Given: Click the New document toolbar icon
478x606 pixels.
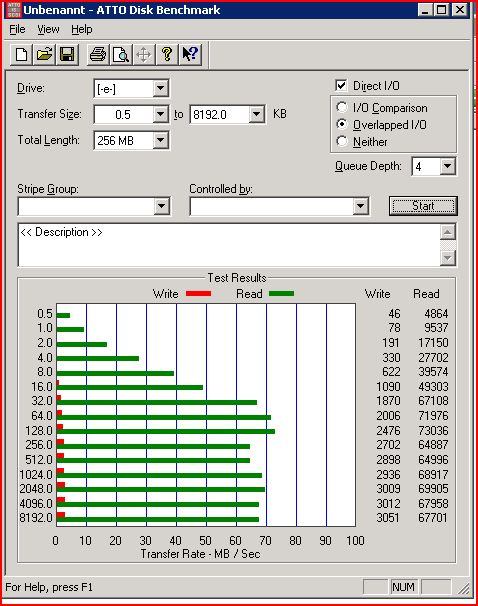Looking at the screenshot, I should coord(21,54).
